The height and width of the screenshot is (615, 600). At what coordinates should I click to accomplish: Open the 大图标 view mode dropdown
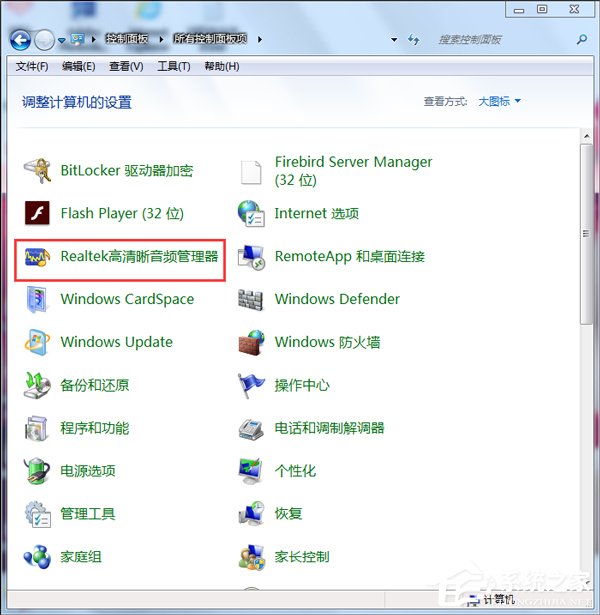click(499, 101)
